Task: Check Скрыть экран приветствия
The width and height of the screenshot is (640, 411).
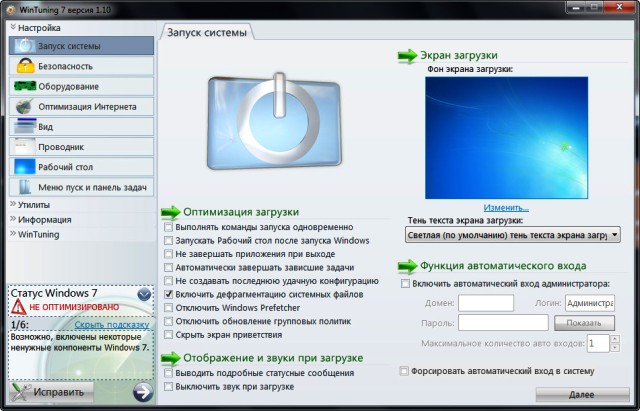Action: (169, 335)
